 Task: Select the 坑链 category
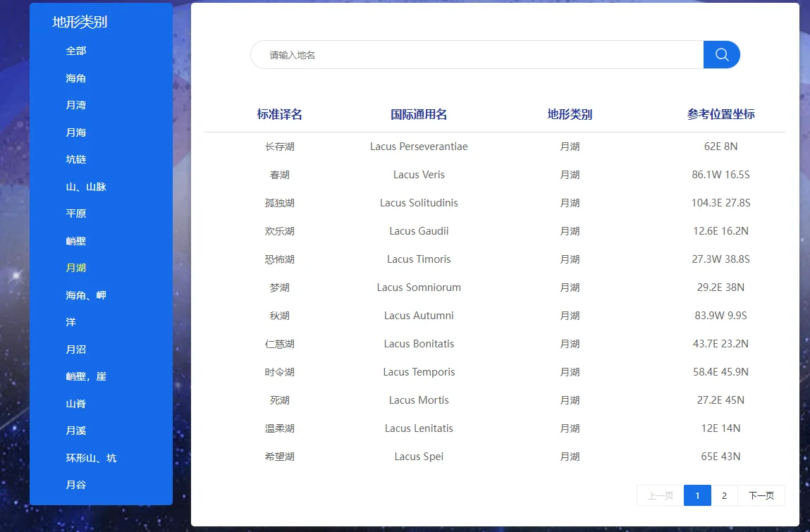76,159
